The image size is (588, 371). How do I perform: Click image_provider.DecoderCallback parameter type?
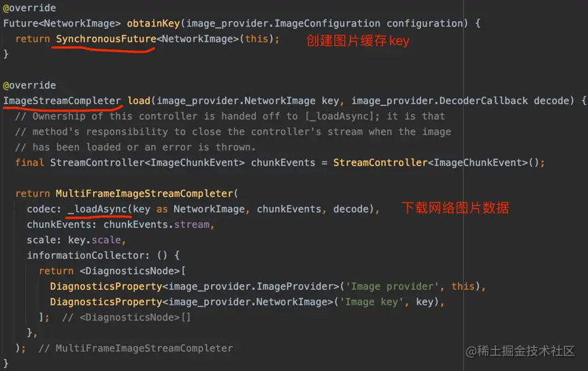coord(440,101)
